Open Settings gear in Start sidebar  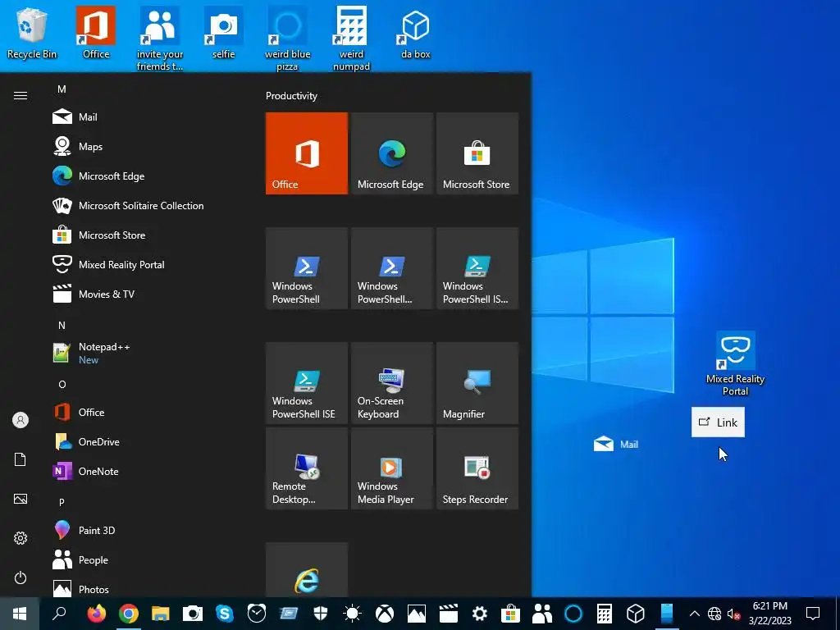[x=21, y=538]
